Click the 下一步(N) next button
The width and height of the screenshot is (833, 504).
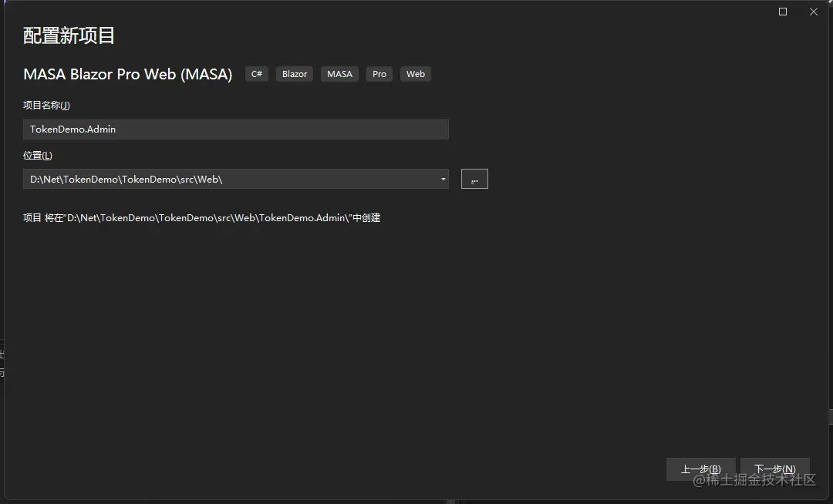[x=774, y=469]
